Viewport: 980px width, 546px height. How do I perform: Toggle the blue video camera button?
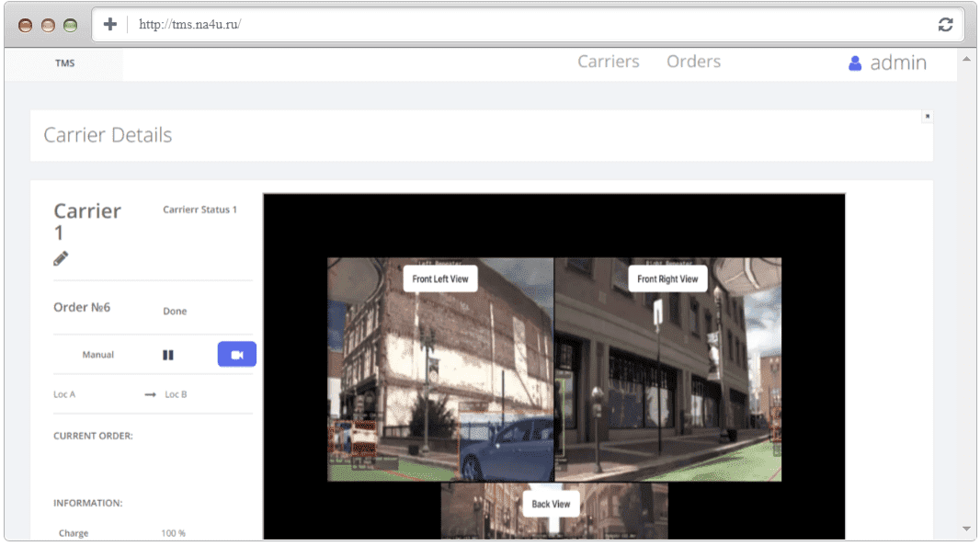tap(237, 354)
